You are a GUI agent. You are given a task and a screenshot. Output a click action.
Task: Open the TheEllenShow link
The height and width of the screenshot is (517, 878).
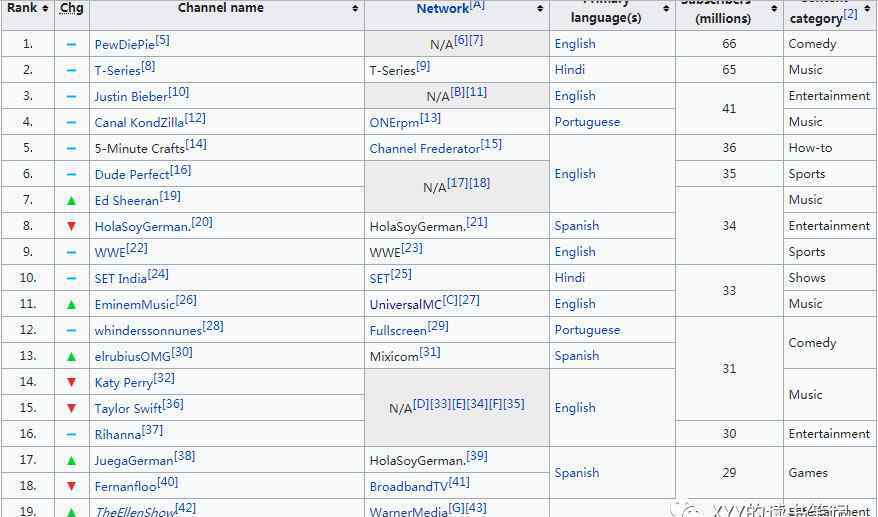135,511
